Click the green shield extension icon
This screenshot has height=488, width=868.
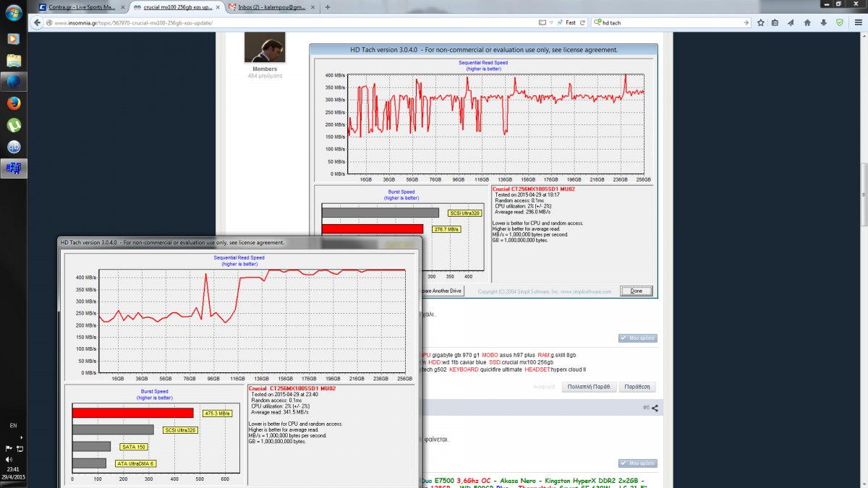839,22
